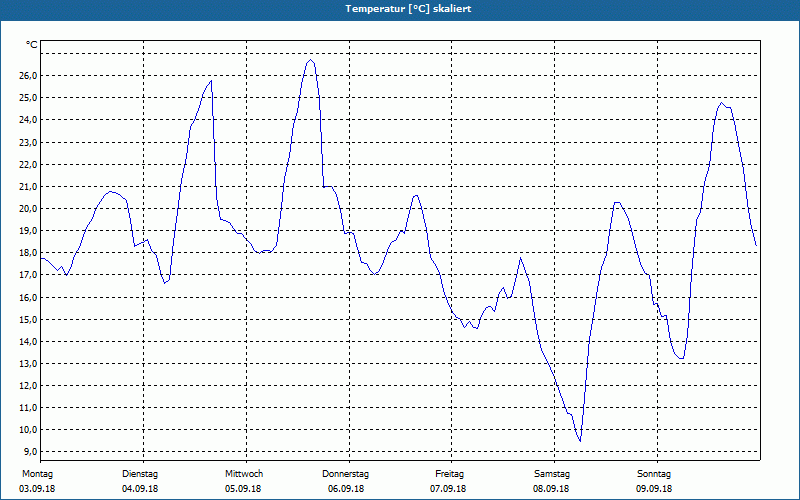Click the 13,0 axis value

[29, 364]
